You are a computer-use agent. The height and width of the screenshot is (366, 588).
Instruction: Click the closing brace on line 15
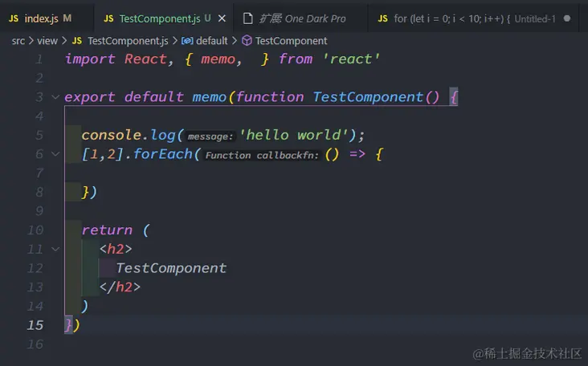click(x=68, y=325)
